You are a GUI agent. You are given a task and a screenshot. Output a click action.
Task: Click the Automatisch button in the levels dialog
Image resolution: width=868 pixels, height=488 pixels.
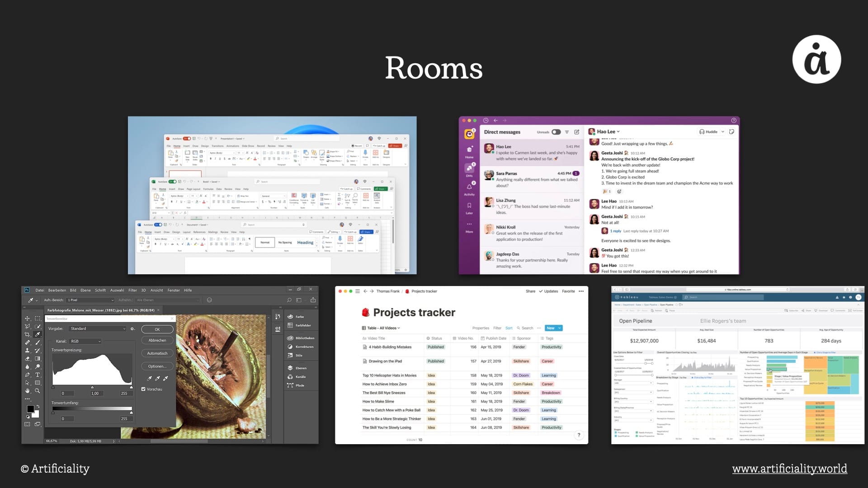pos(157,353)
